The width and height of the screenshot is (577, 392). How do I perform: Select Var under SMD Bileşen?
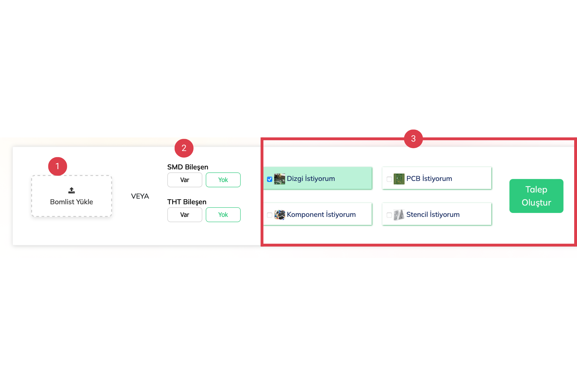(x=185, y=180)
